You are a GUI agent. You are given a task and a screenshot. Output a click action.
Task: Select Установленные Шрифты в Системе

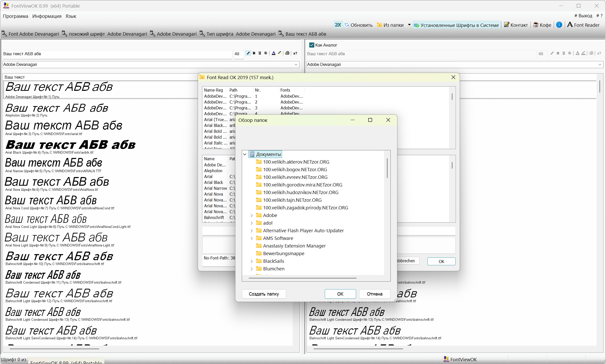tap(457, 25)
